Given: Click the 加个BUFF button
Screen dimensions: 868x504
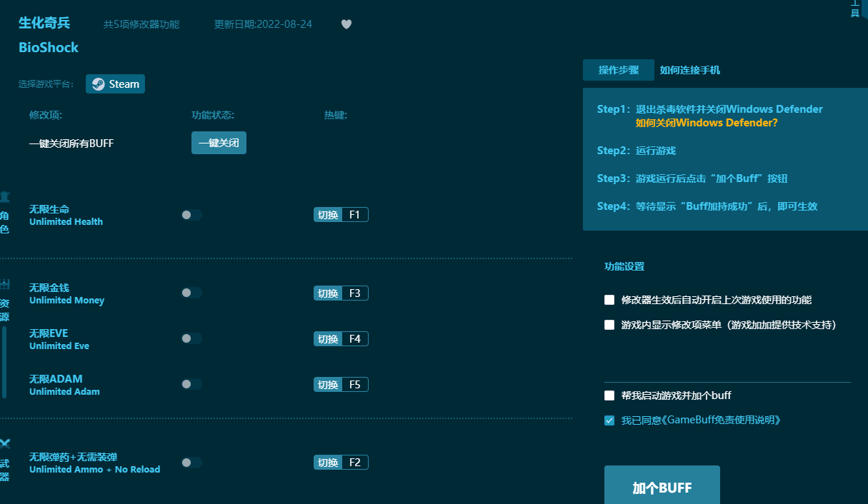Looking at the screenshot, I should pos(662,485).
